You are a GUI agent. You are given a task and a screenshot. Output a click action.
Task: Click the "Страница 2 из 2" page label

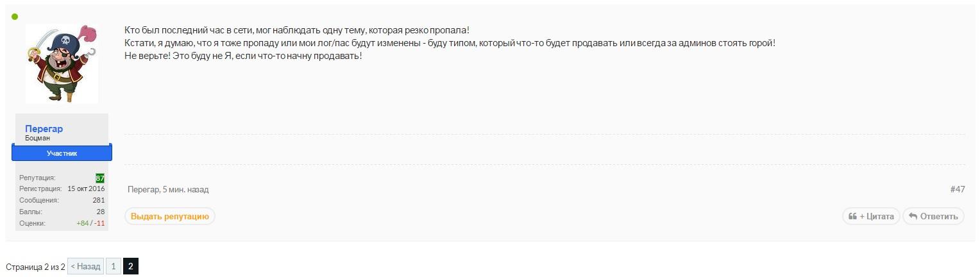coord(35,267)
